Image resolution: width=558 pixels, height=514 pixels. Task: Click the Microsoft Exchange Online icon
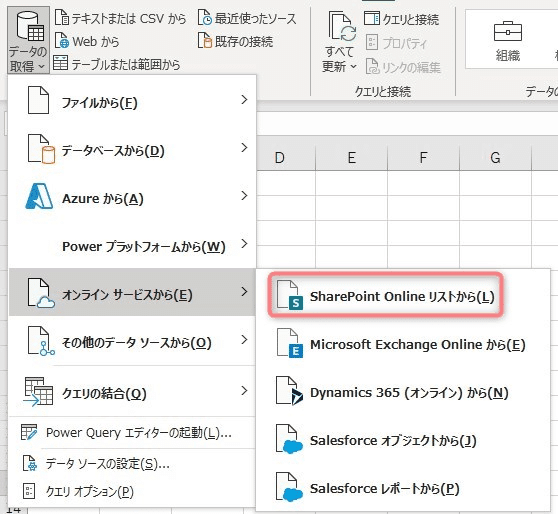[x=290, y=343]
